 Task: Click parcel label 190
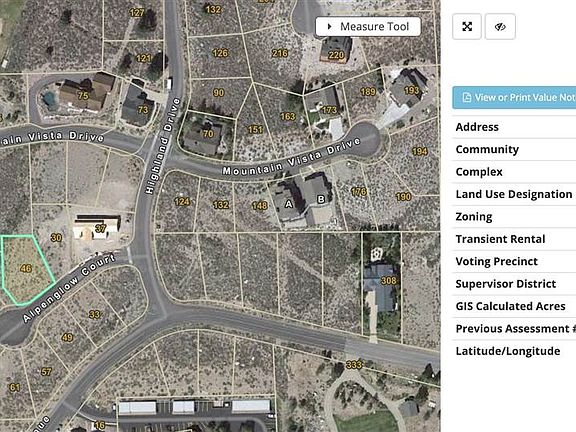click(x=403, y=197)
